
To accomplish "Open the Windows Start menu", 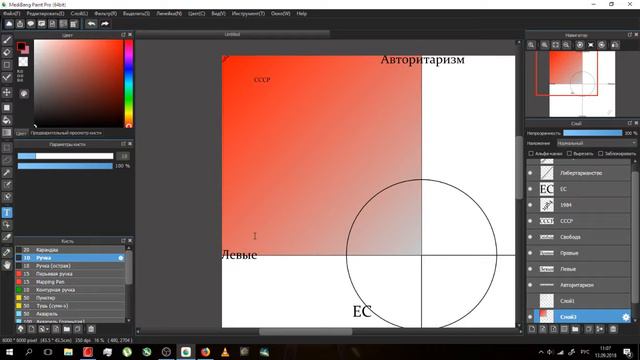I will click(x=9, y=352).
